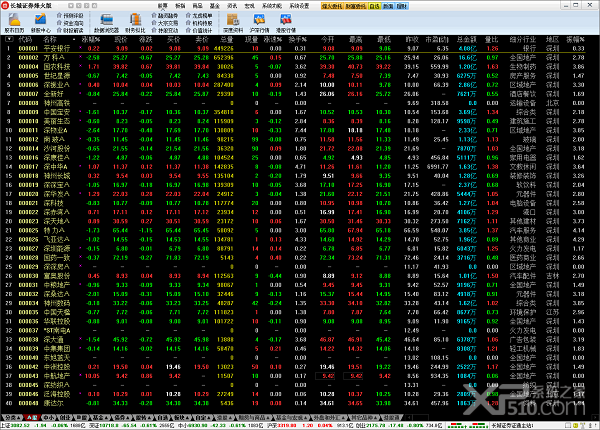Sort by the 现价 column header
This screenshot has width=600, height=430.
[x=121, y=39]
